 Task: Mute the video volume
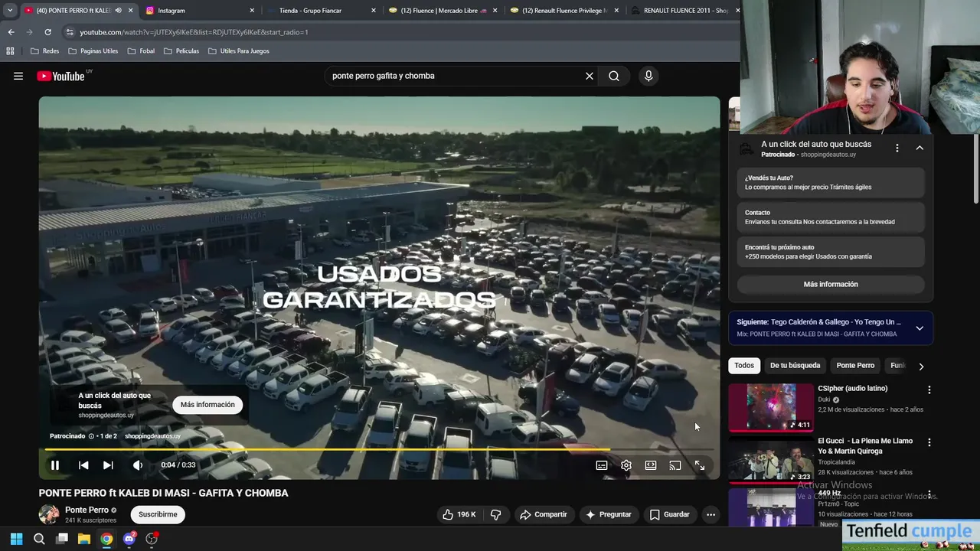[138, 465]
